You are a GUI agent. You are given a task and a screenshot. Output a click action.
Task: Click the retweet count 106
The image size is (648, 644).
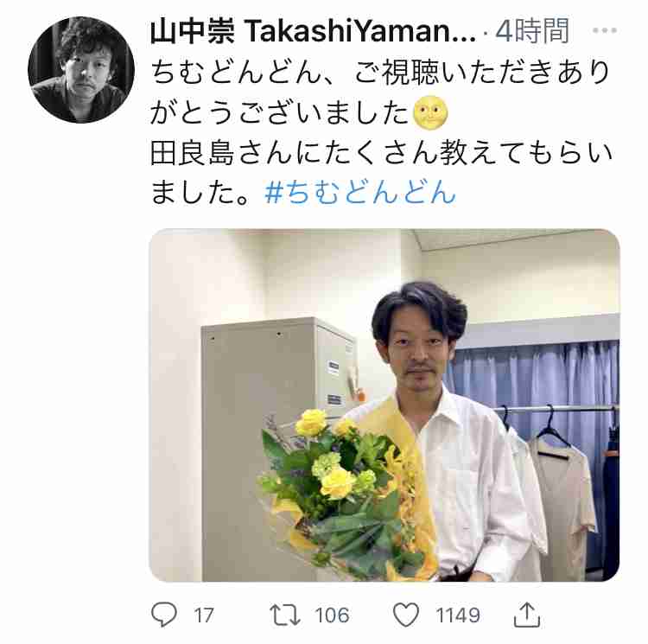332,615
